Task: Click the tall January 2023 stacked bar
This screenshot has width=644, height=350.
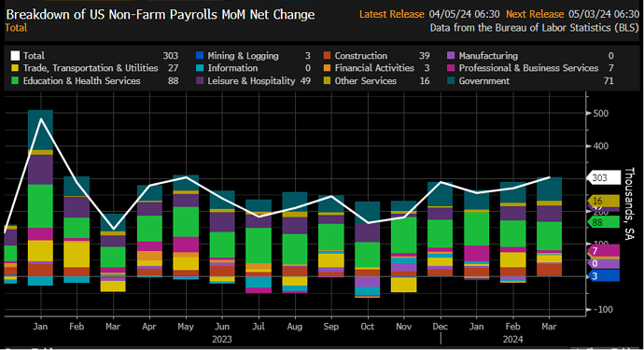Action: tap(40, 198)
